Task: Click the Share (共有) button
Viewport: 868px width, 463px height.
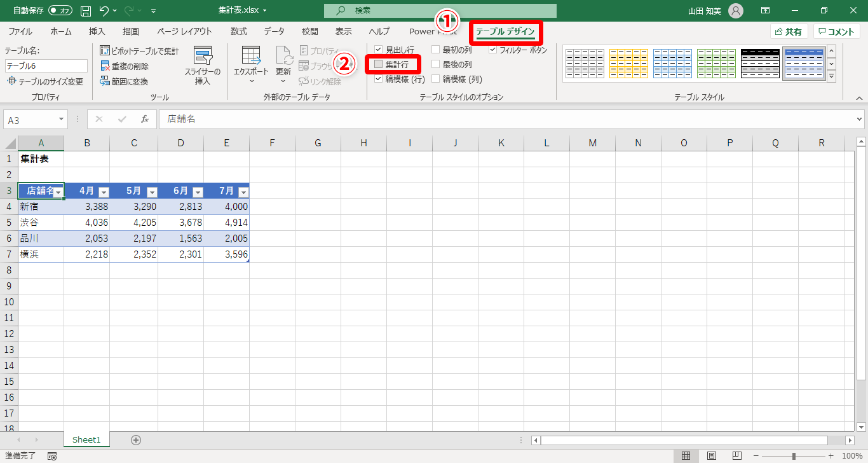Action: pyautogui.click(x=789, y=32)
